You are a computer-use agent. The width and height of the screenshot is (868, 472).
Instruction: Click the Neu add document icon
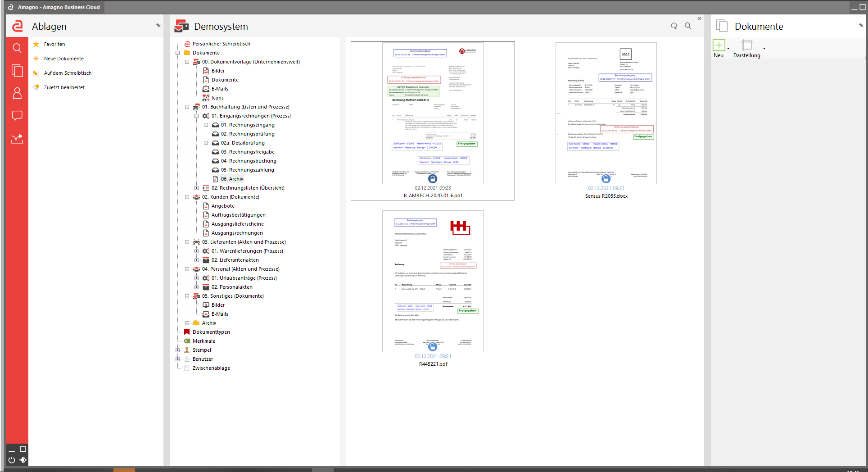719,45
